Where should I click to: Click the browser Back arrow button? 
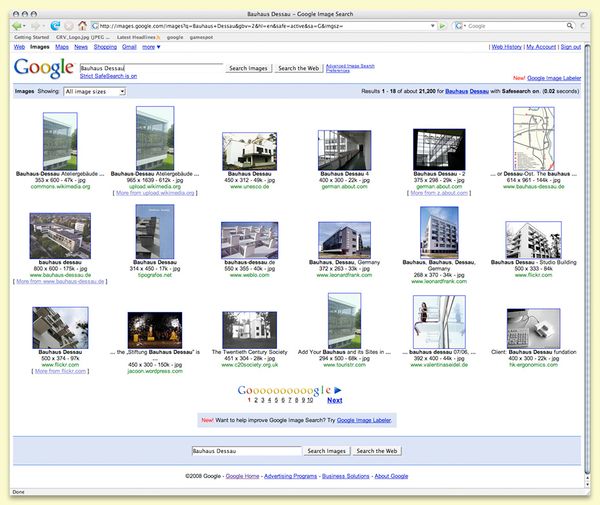point(18,25)
